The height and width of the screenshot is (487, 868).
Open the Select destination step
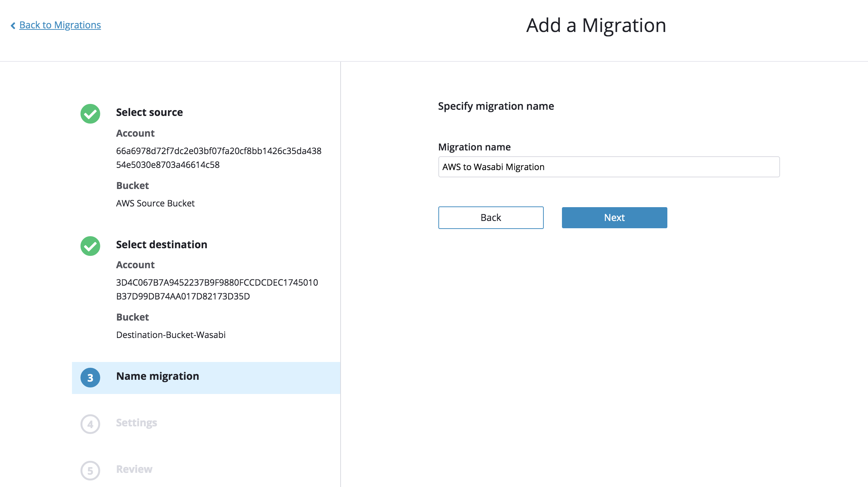coord(162,245)
